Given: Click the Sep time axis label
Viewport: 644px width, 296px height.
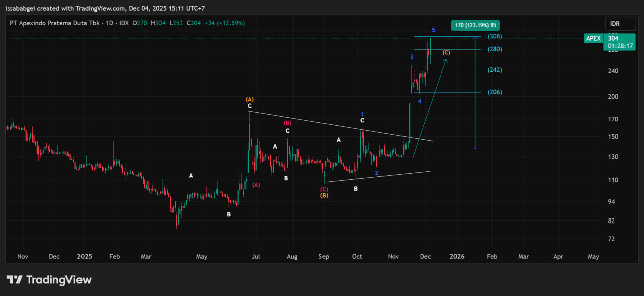Looking at the screenshot, I should pos(324,256).
